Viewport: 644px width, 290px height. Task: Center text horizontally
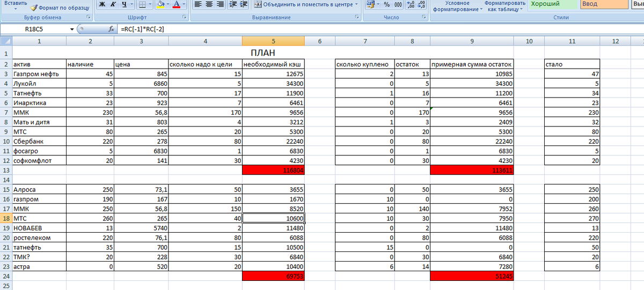pyautogui.click(x=209, y=4)
